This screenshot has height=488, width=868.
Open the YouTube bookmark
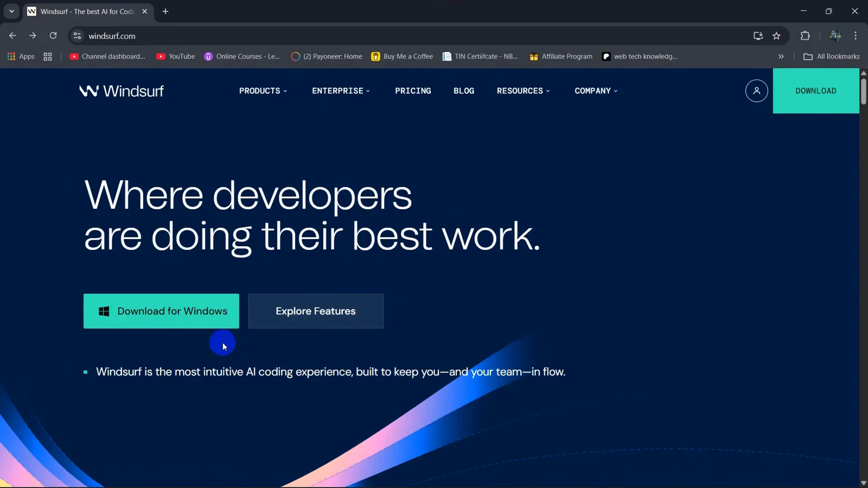[x=175, y=56]
